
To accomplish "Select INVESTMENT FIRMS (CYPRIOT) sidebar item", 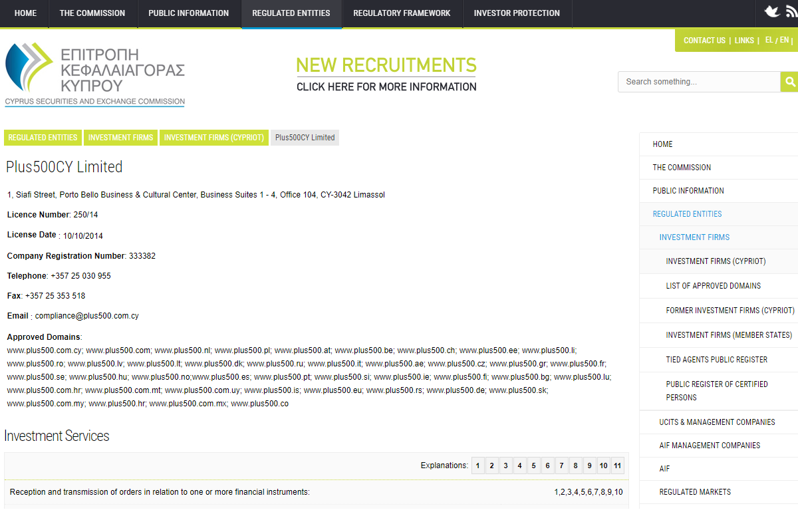I will pyautogui.click(x=719, y=261).
